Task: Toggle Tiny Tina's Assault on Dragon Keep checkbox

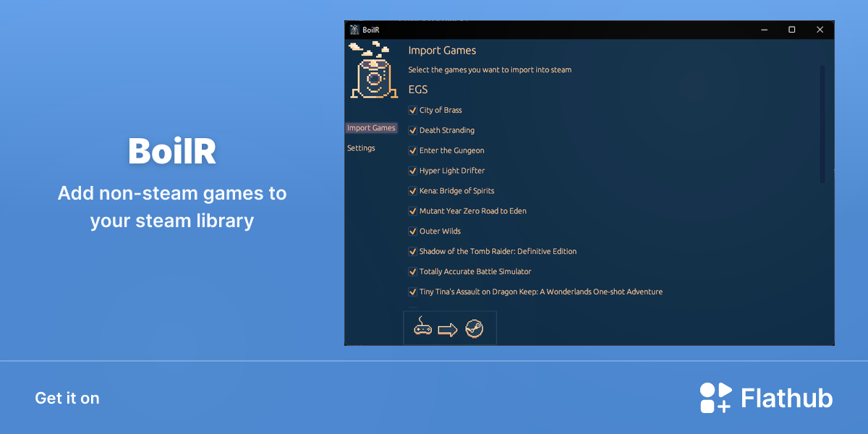Action: coord(413,292)
